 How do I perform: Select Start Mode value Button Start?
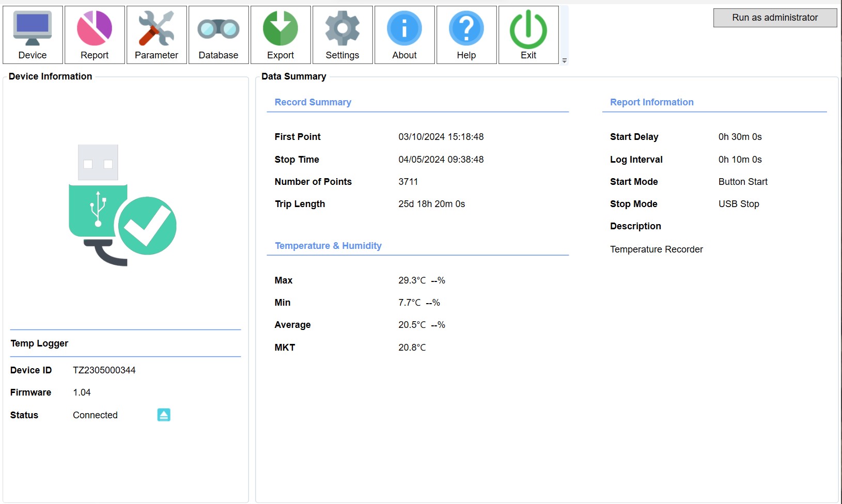coord(743,182)
